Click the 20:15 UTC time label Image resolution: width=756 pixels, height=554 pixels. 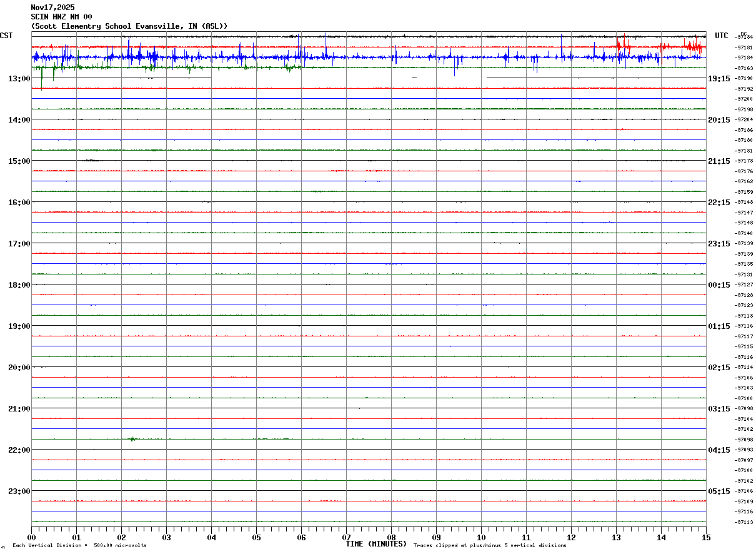pyautogui.click(x=719, y=120)
